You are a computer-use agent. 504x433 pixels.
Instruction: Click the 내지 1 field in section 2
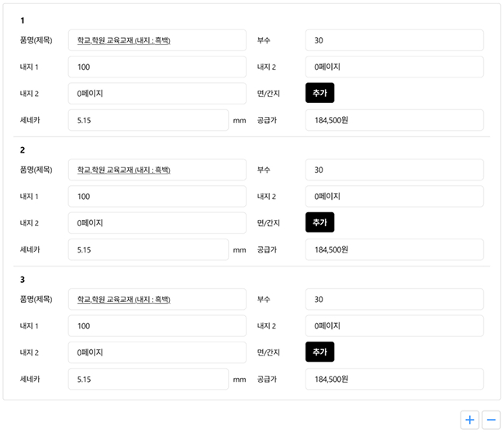(x=157, y=196)
